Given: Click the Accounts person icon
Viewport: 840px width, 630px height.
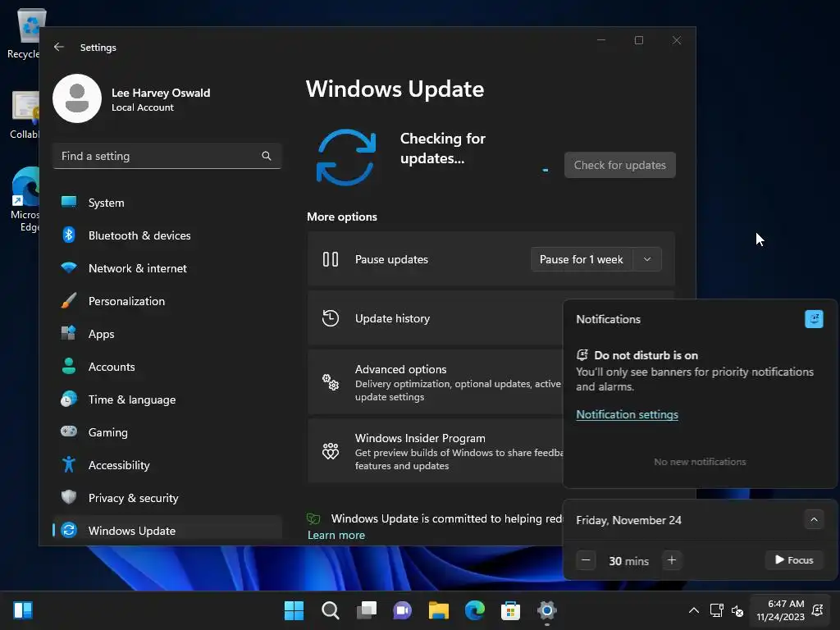Looking at the screenshot, I should point(69,366).
